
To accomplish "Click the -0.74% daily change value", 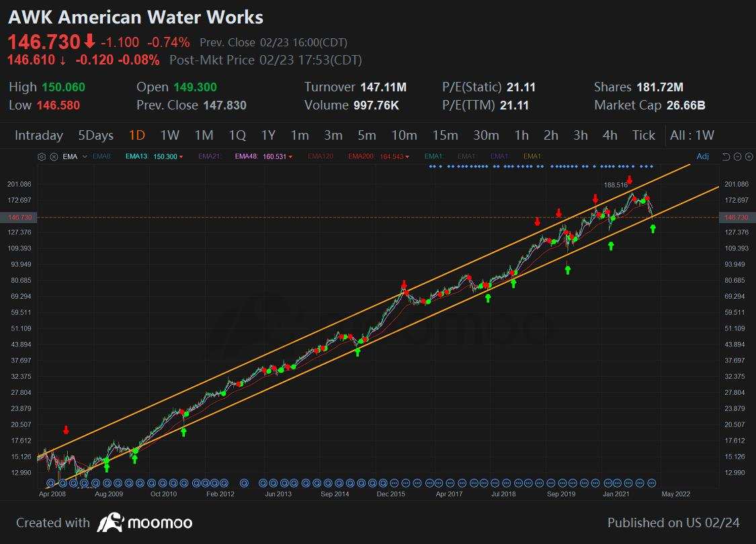I will click(x=168, y=42).
